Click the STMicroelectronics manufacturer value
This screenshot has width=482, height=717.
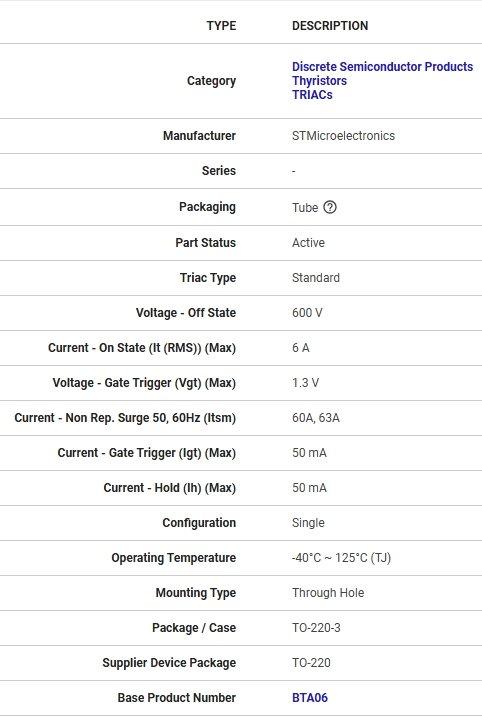click(x=343, y=136)
